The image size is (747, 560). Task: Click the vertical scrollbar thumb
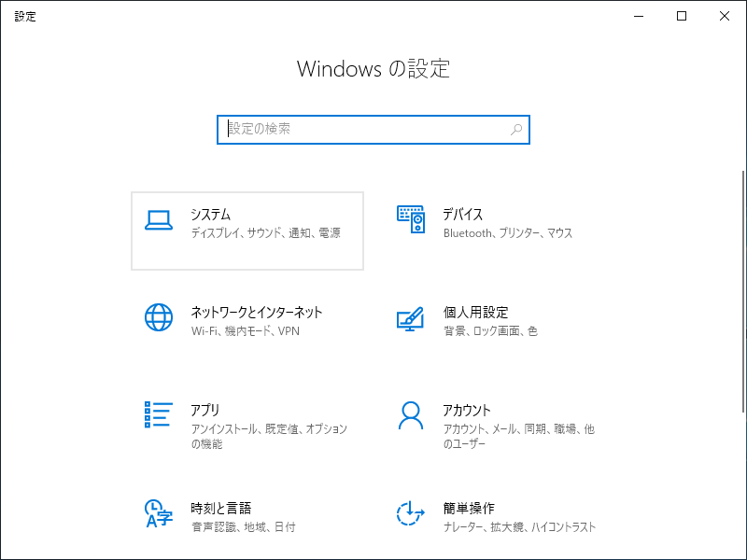click(744, 291)
